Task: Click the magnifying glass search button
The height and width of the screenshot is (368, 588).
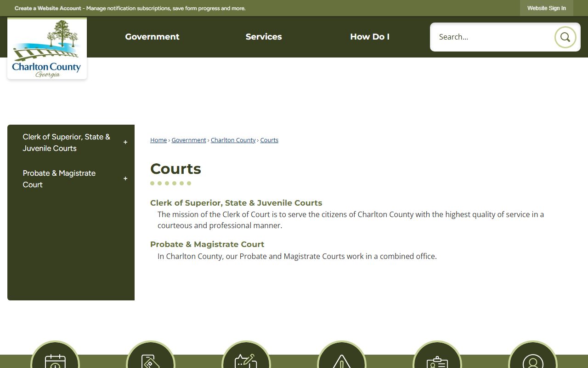Action: click(565, 37)
